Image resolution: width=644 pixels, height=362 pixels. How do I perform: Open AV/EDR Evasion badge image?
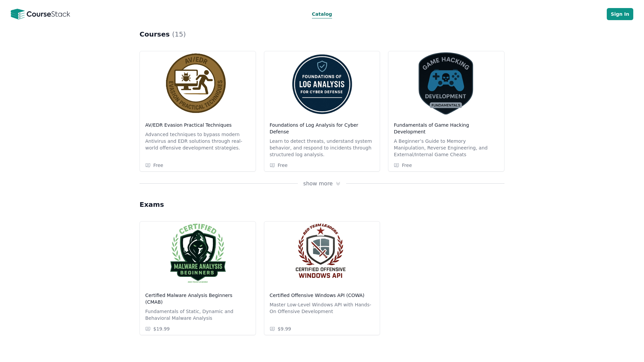coord(196,83)
